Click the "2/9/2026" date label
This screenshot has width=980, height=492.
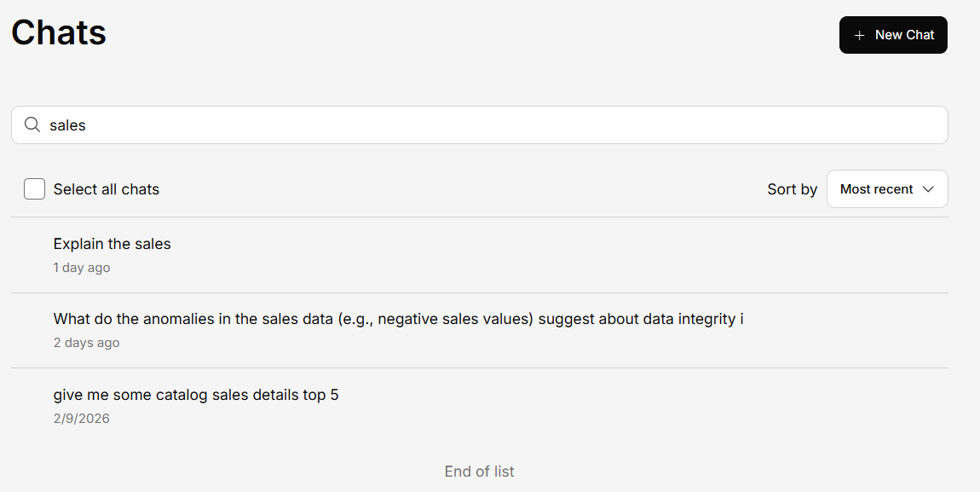tap(81, 419)
